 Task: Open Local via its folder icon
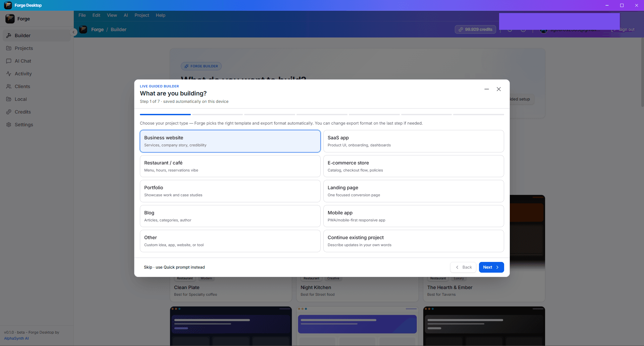coord(9,99)
